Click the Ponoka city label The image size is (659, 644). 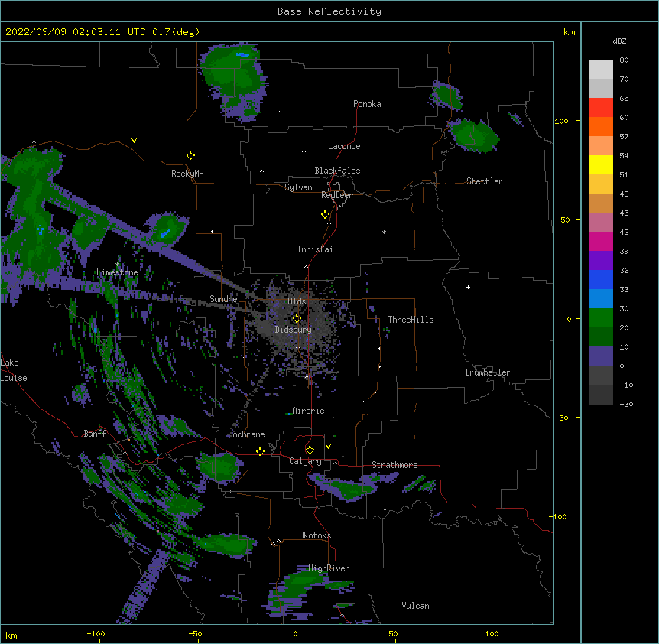(x=367, y=104)
